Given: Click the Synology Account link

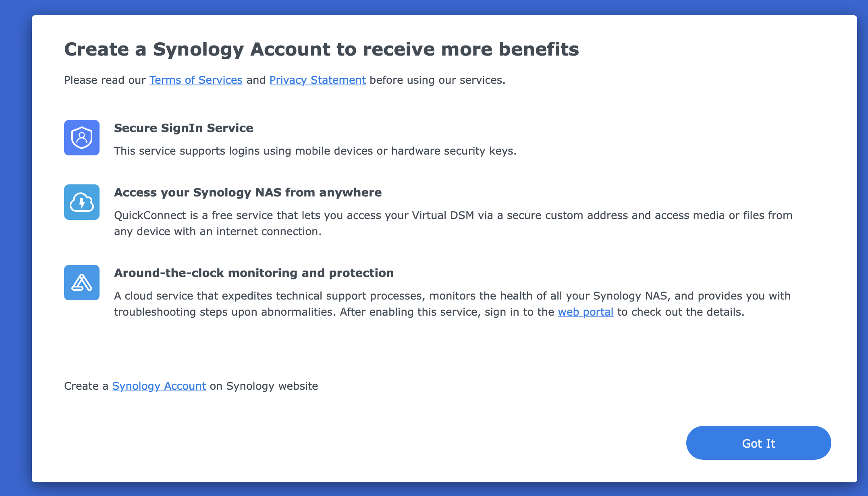Looking at the screenshot, I should tap(159, 386).
